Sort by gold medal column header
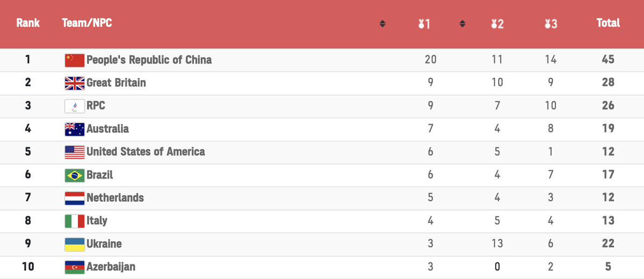The height and width of the screenshot is (279, 644). point(425,24)
